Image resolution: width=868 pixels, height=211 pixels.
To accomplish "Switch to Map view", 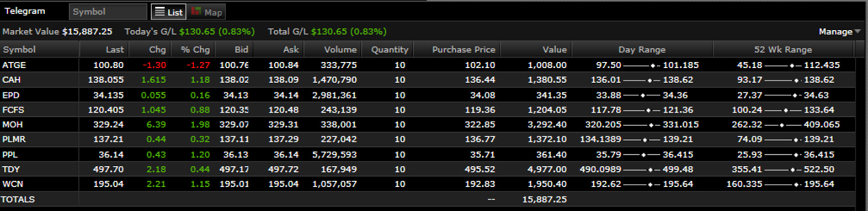I will 206,12.
